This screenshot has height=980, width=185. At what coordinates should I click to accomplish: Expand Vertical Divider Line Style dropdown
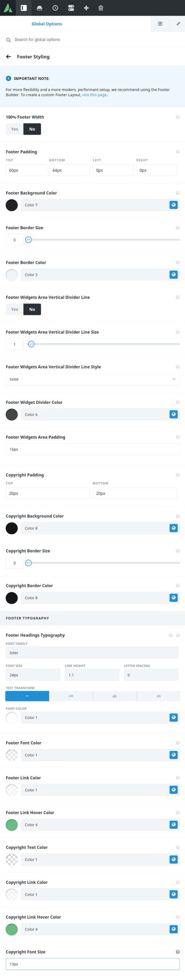coord(93,379)
